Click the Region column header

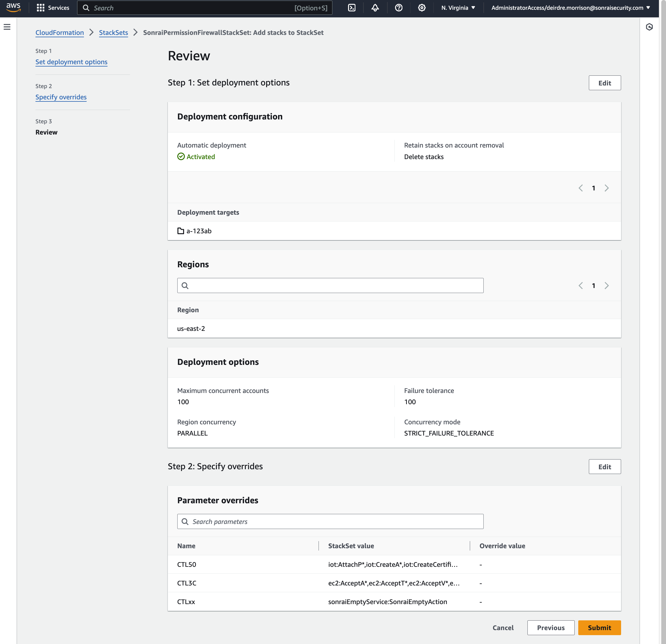click(x=188, y=310)
